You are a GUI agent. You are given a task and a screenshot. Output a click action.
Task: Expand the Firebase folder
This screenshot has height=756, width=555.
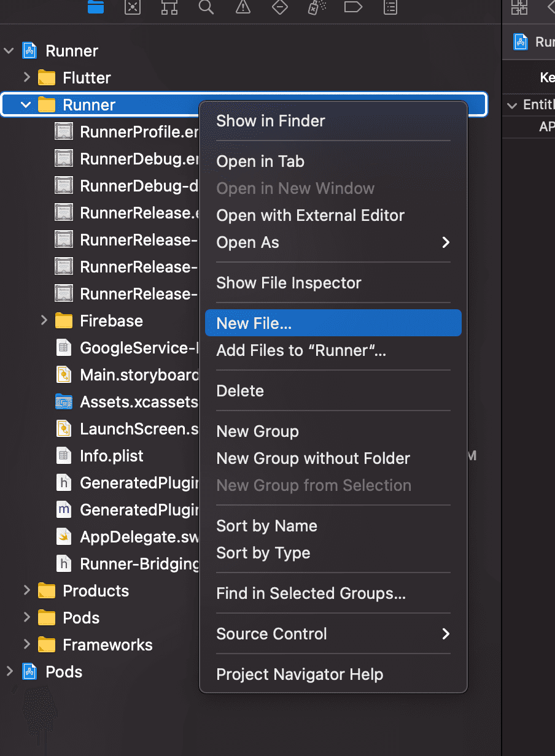coord(44,321)
